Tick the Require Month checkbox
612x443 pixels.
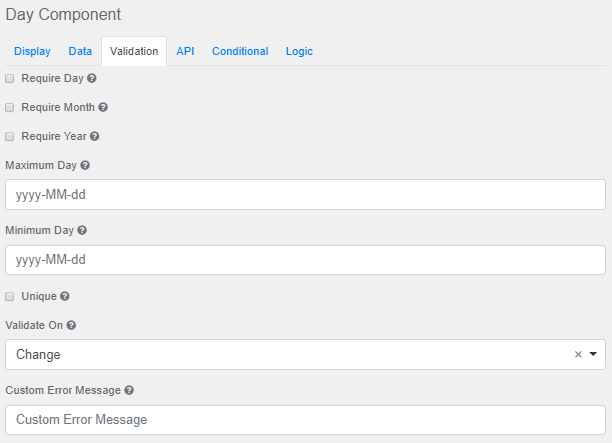10,107
